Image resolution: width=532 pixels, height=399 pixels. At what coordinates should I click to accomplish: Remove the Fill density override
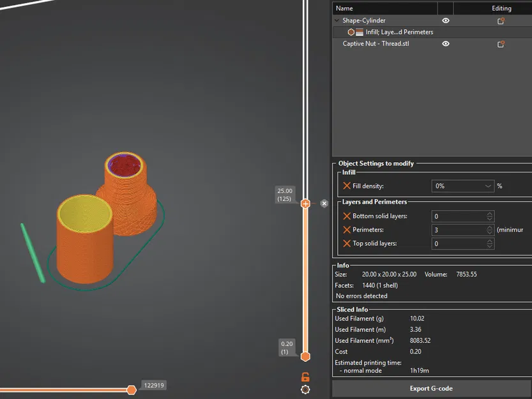pyautogui.click(x=346, y=186)
